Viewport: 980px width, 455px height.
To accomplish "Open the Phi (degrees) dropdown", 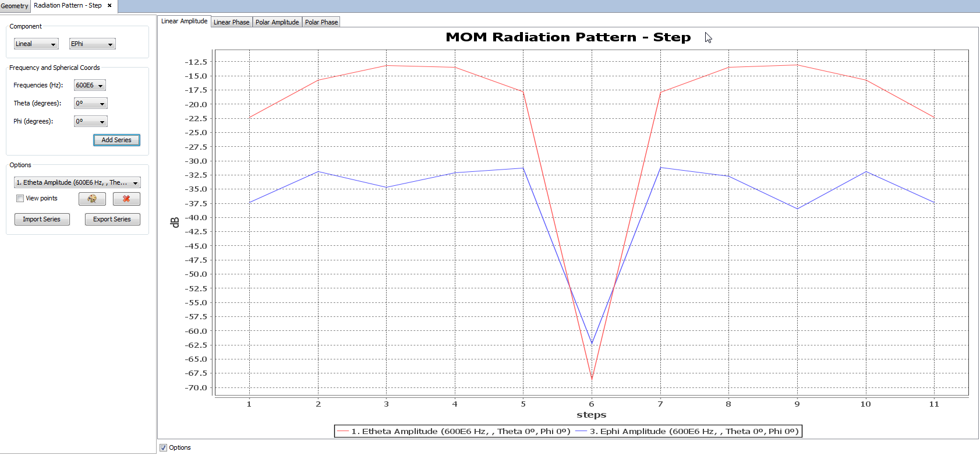I will 91,121.
